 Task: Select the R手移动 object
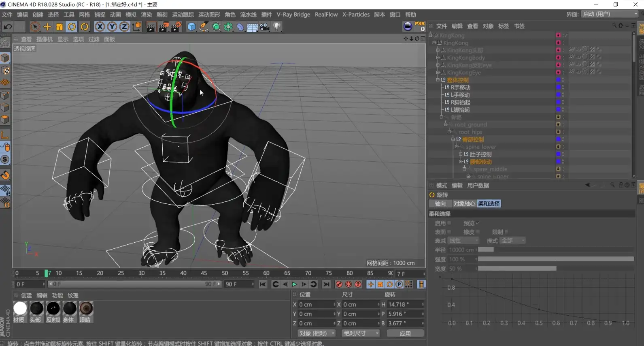point(461,88)
